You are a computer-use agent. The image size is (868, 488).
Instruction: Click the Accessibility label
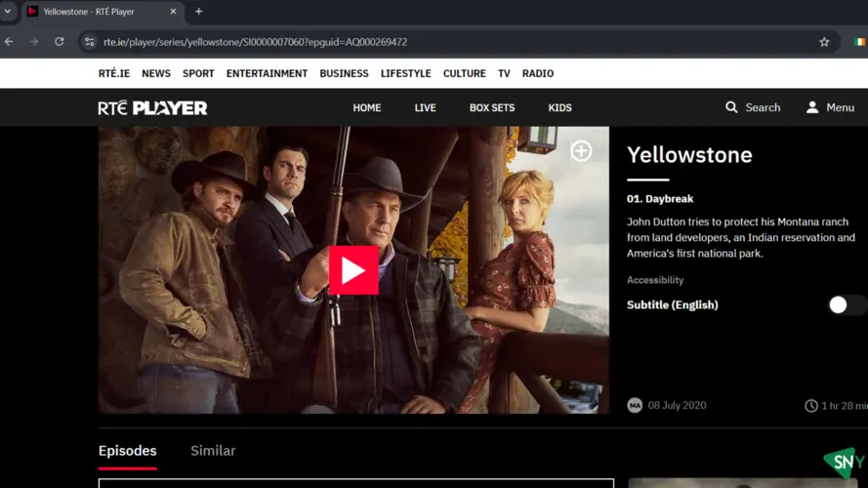[655, 280]
